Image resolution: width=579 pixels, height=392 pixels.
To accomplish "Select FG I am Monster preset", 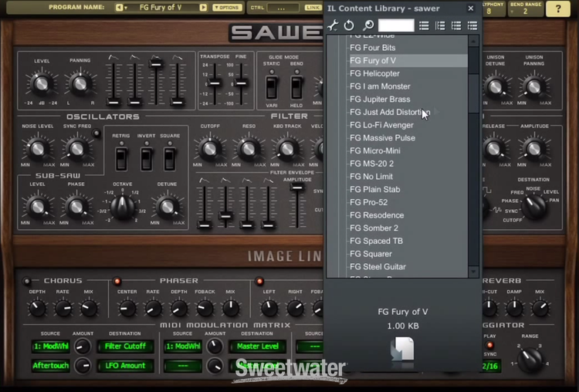I will 380,86.
